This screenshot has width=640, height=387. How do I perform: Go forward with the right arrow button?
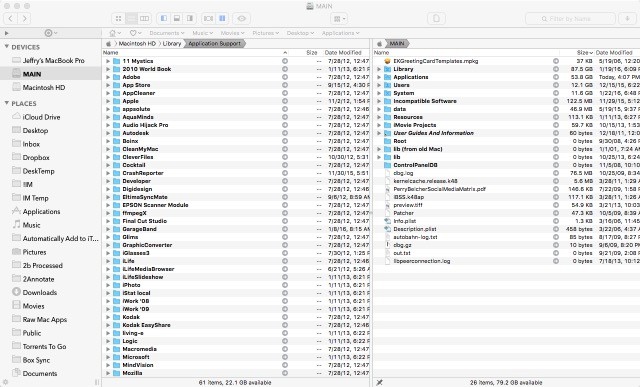(x=24, y=18)
